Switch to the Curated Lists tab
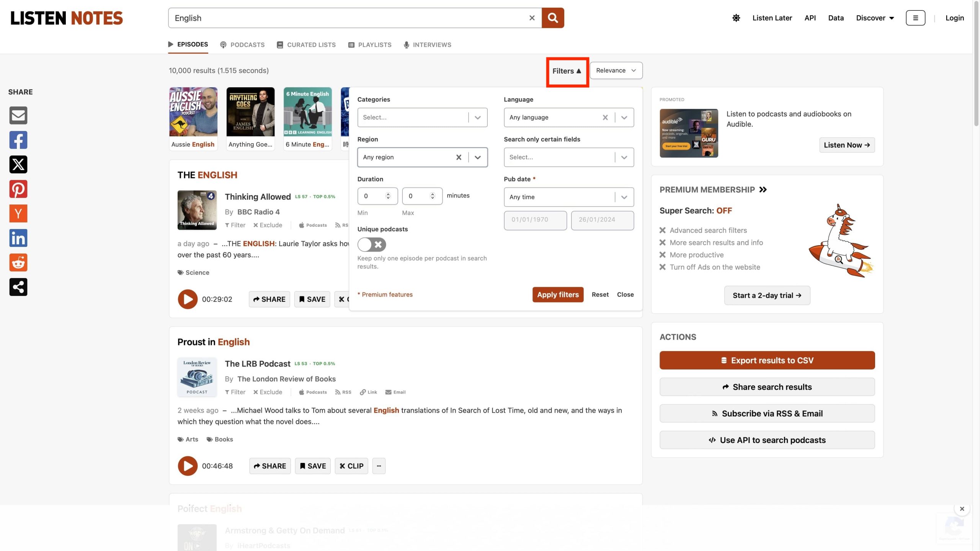980x551 pixels. 306,45
